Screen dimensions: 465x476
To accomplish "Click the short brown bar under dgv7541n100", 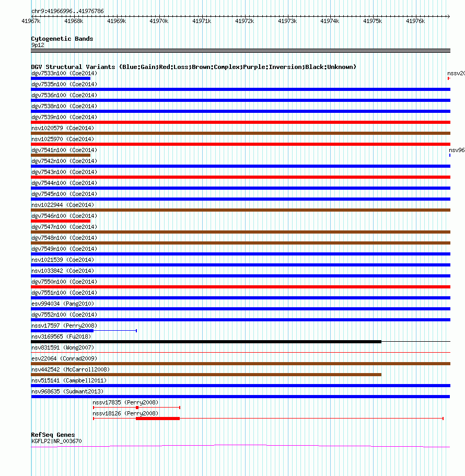I will pyautogui.click(x=61, y=155).
